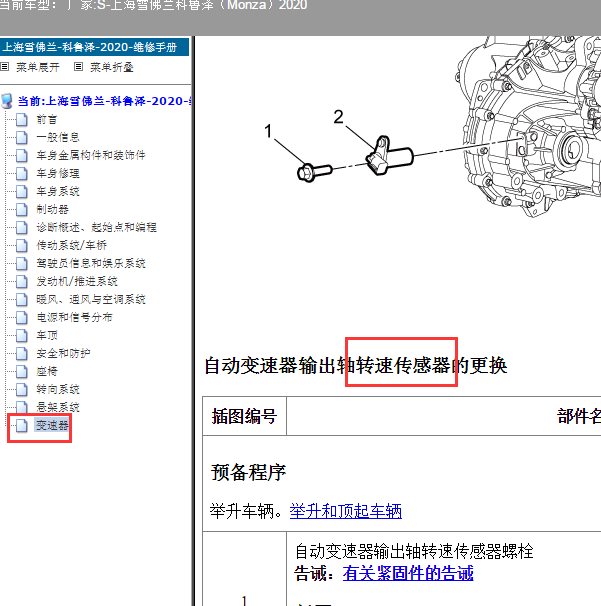Click callout number 1 in the diagram

point(268,131)
